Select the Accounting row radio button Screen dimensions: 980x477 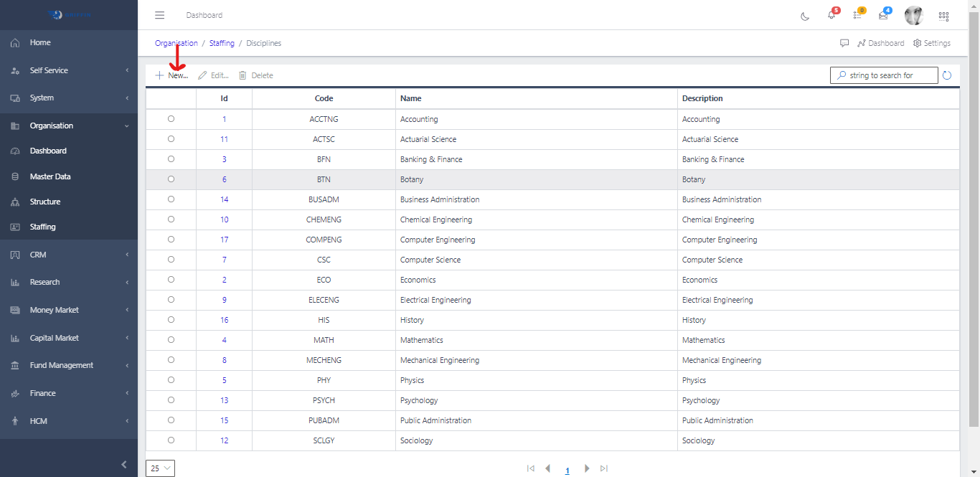[171, 119]
